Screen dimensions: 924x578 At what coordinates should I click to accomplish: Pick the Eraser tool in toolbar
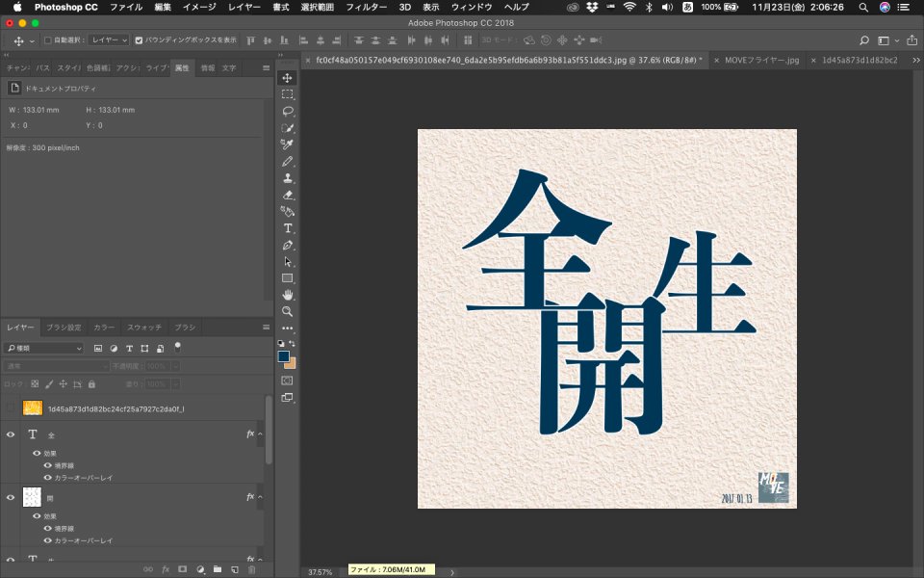pyautogui.click(x=287, y=195)
